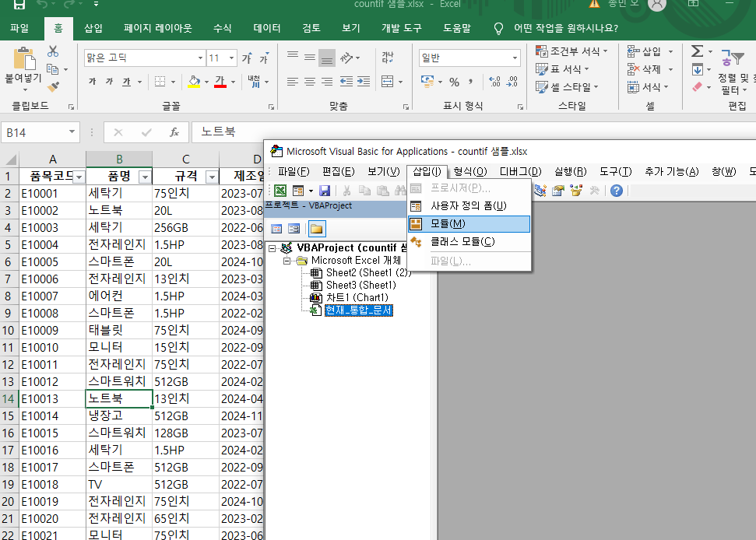Click Toggle Folders icon in project pane

coord(317,229)
